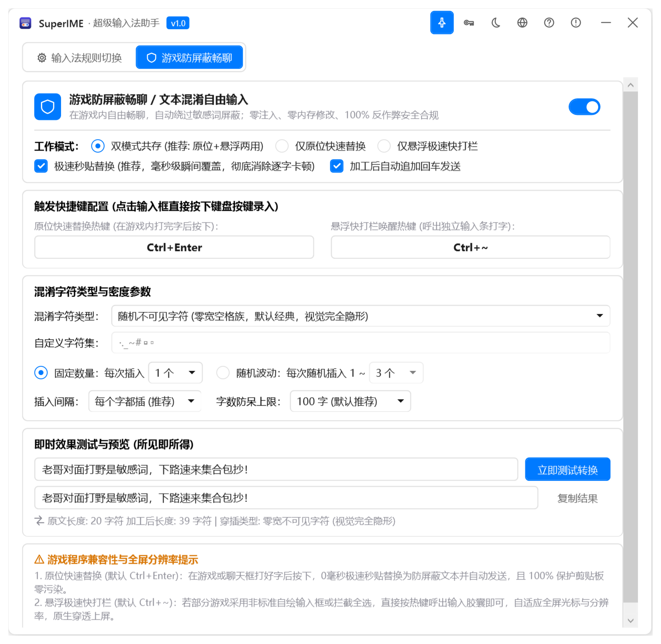Select 仅原位快速替换 radio option

pyautogui.click(x=282, y=146)
